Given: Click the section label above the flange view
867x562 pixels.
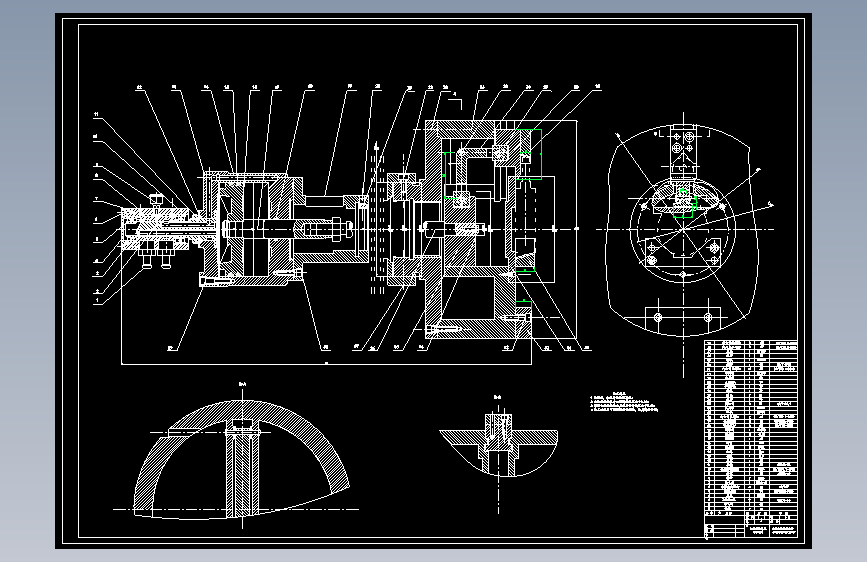Looking at the screenshot, I should tap(498, 397).
